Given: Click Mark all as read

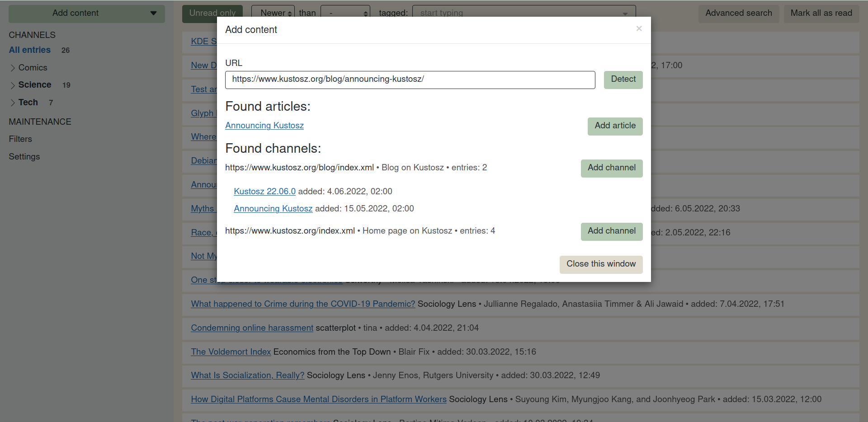Looking at the screenshot, I should 821,14.
